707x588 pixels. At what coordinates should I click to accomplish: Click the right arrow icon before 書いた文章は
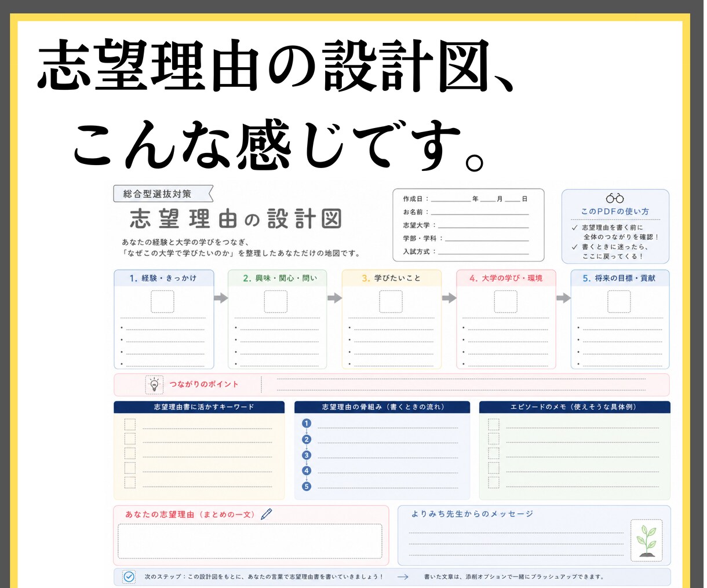pos(403,576)
